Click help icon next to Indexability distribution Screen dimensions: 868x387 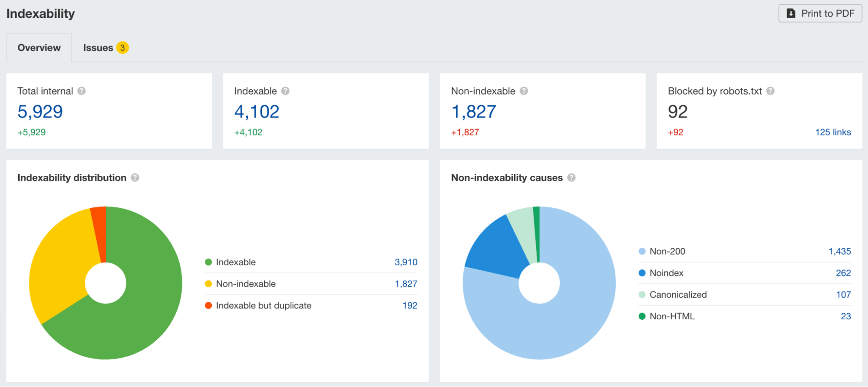(x=135, y=178)
